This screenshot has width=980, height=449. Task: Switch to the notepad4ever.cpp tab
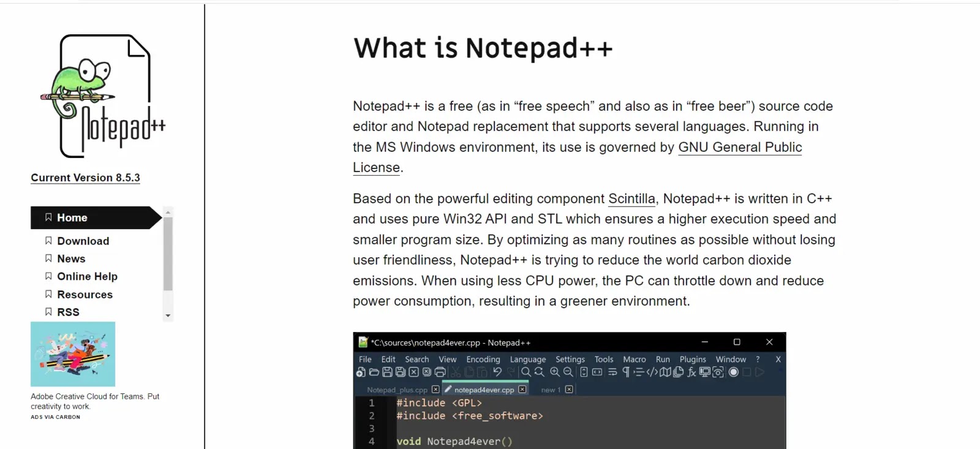(x=484, y=390)
